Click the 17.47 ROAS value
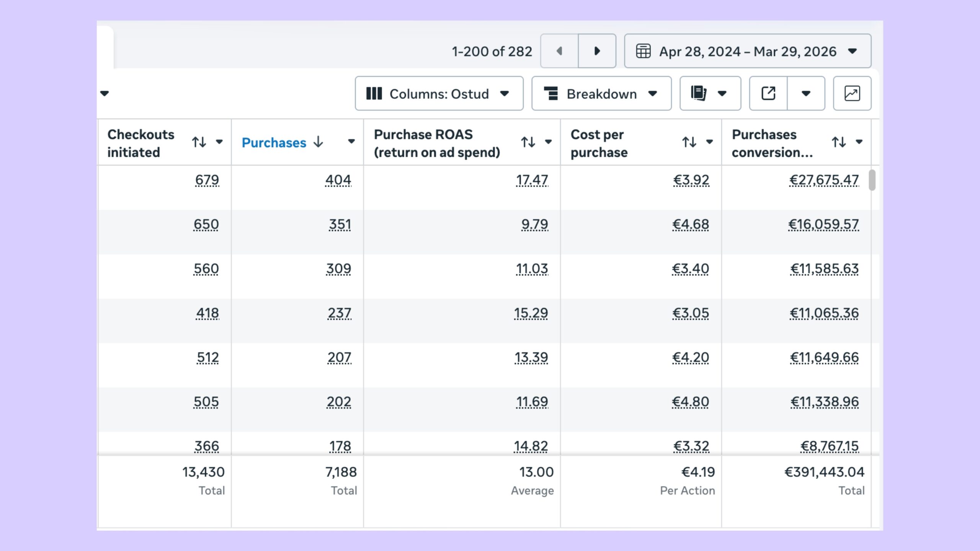The height and width of the screenshot is (551, 980). tap(532, 180)
